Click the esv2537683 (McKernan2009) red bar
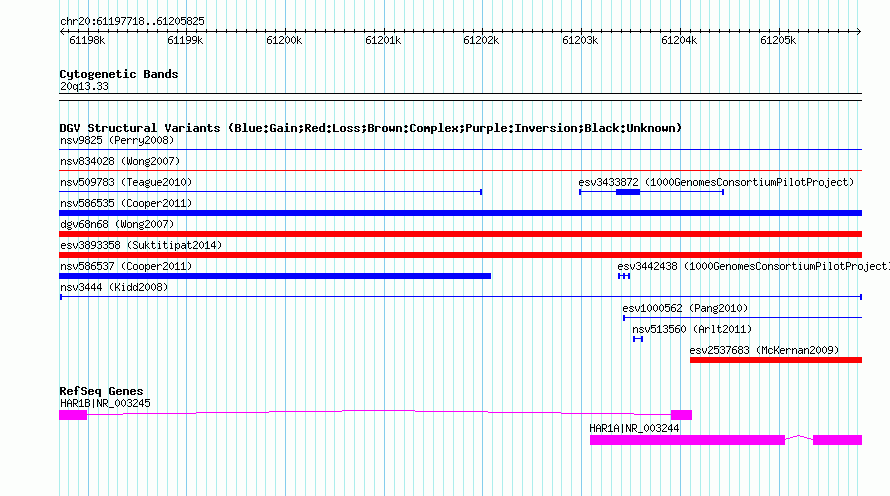The width and height of the screenshot is (890, 496). (x=776, y=360)
